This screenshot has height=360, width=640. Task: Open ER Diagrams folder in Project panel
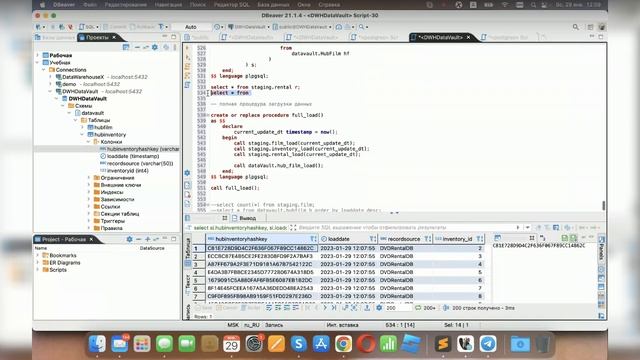(x=61, y=263)
